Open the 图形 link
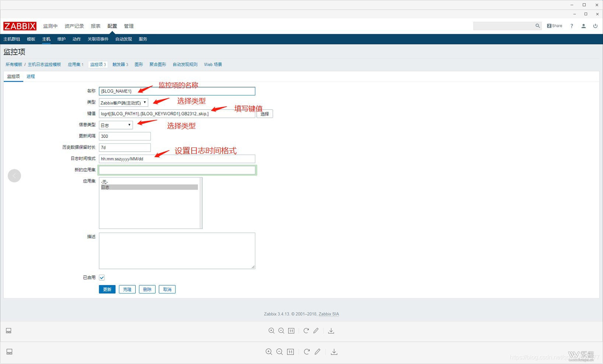Screen dimensions: 603x364 [139, 64]
